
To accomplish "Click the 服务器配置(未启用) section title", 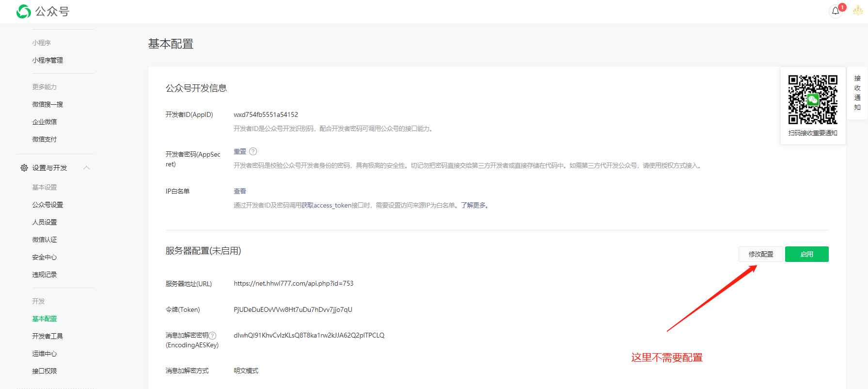I will (203, 251).
